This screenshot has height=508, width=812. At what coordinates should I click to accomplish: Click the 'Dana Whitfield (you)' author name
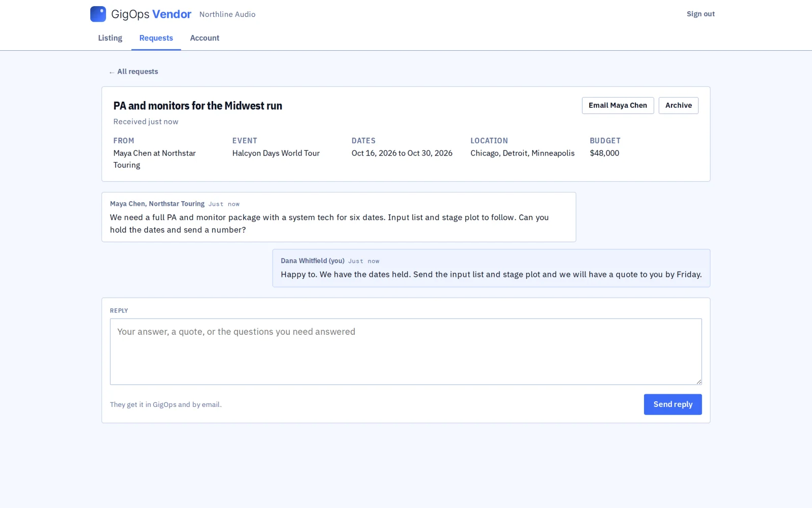[313, 261]
